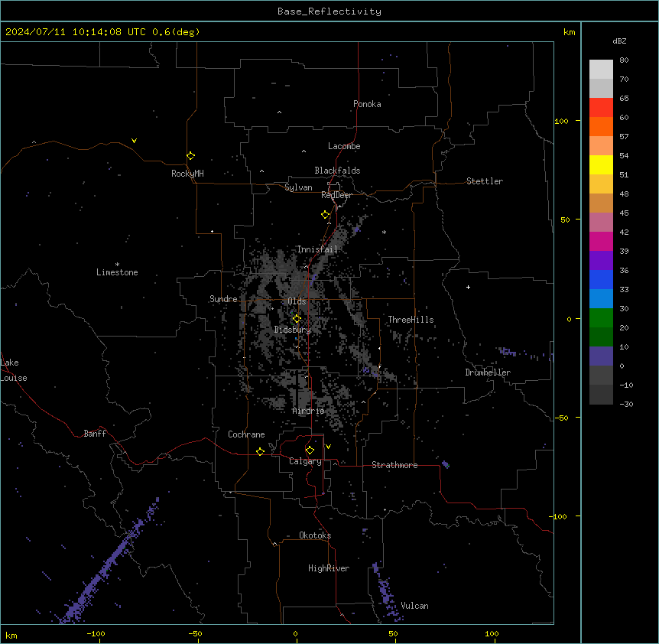Select the Innisfail label
The height and width of the screenshot is (644, 659).
(317, 249)
